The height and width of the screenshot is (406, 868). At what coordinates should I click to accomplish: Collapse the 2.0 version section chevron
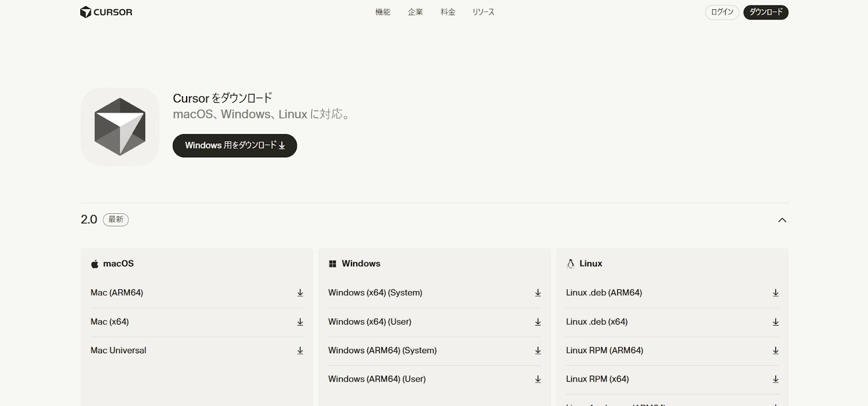782,220
